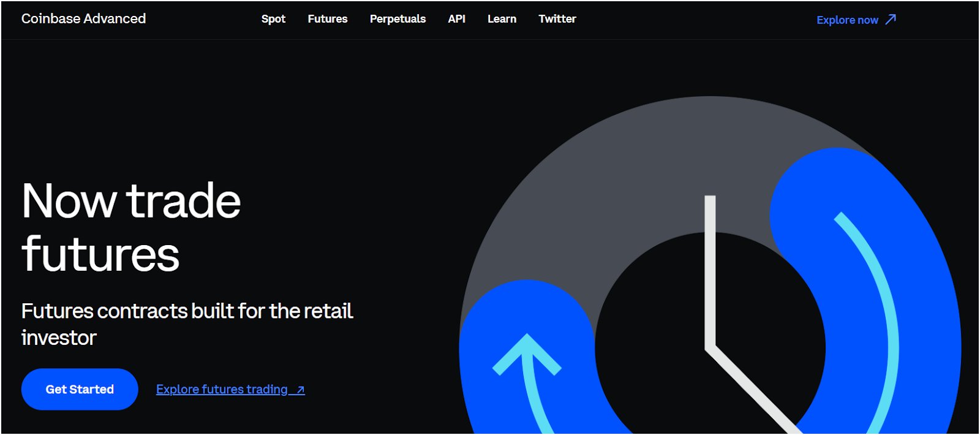
Task: Click the Coinbase Advanced logo text
Action: click(83, 18)
